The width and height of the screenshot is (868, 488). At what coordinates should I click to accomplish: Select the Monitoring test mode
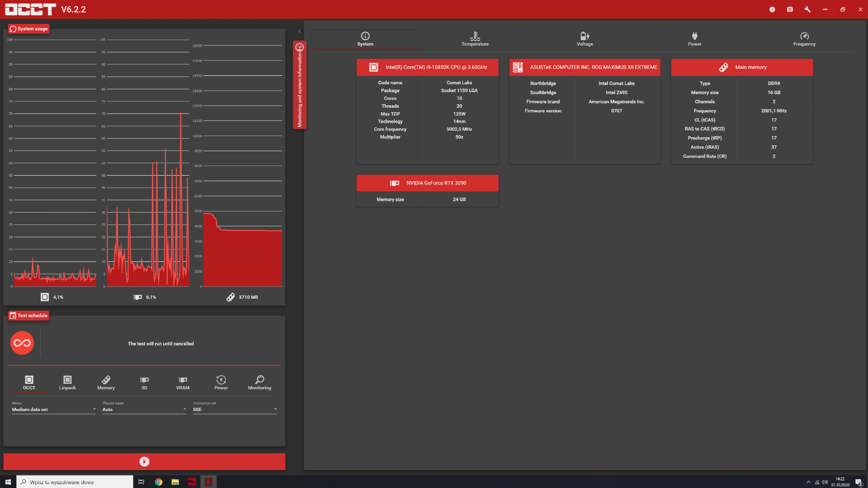259,383
